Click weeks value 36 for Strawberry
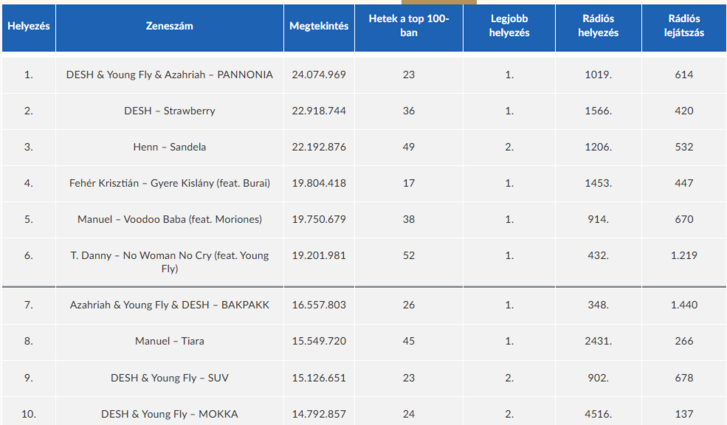Screen dimensions: 727x425 [x=408, y=111]
